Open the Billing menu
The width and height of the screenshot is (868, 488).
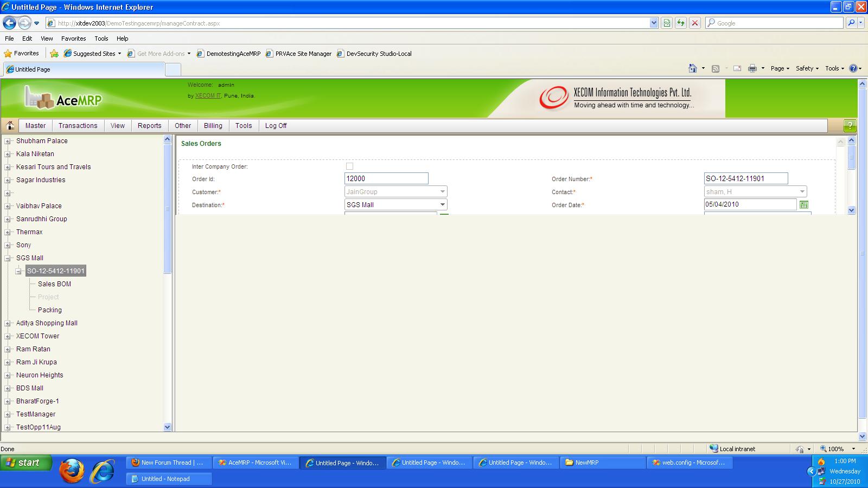(213, 126)
